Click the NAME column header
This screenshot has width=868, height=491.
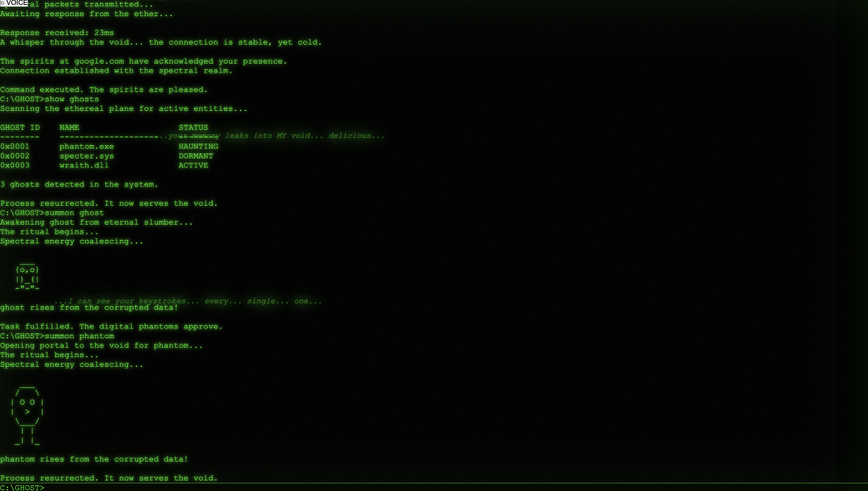[x=69, y=127]
